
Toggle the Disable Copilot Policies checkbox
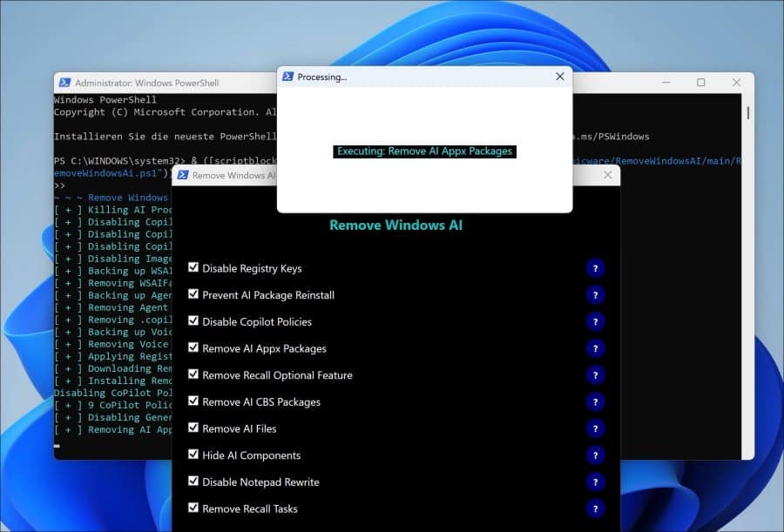pyautogui.click(x=193, y=321)
